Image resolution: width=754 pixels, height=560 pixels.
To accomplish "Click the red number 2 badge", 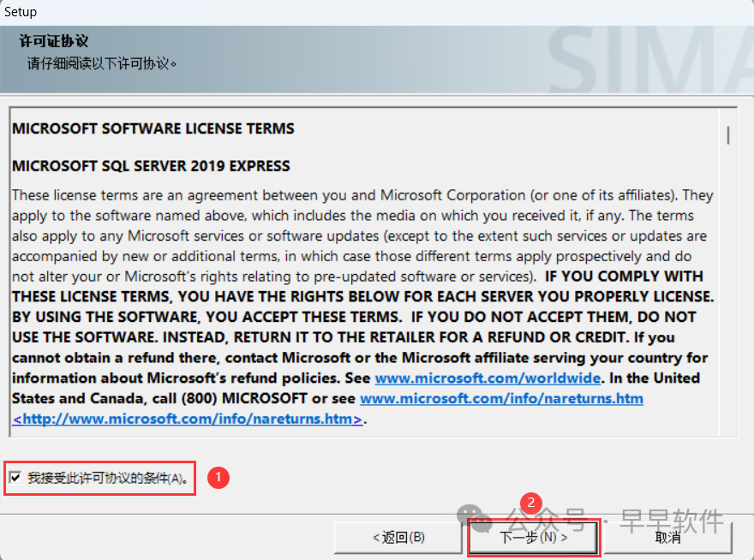I will pyautogui.click(x=530, y=503).
